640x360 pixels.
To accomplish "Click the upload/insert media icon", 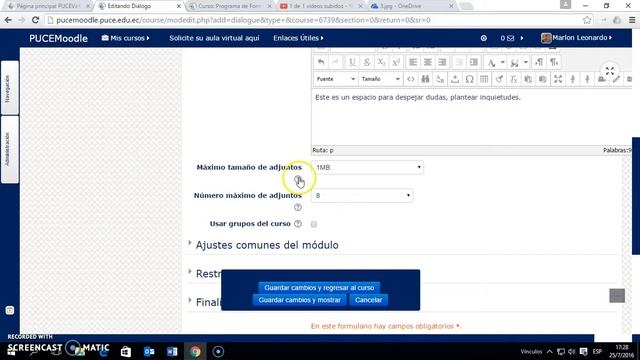I will coord(455,79).
